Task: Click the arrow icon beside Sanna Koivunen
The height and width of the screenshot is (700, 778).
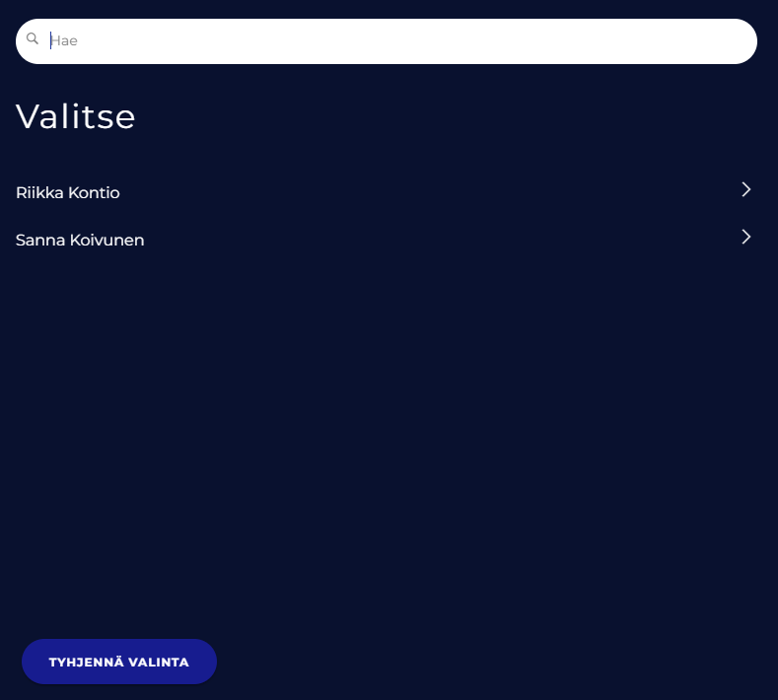Action: point(746,237)
